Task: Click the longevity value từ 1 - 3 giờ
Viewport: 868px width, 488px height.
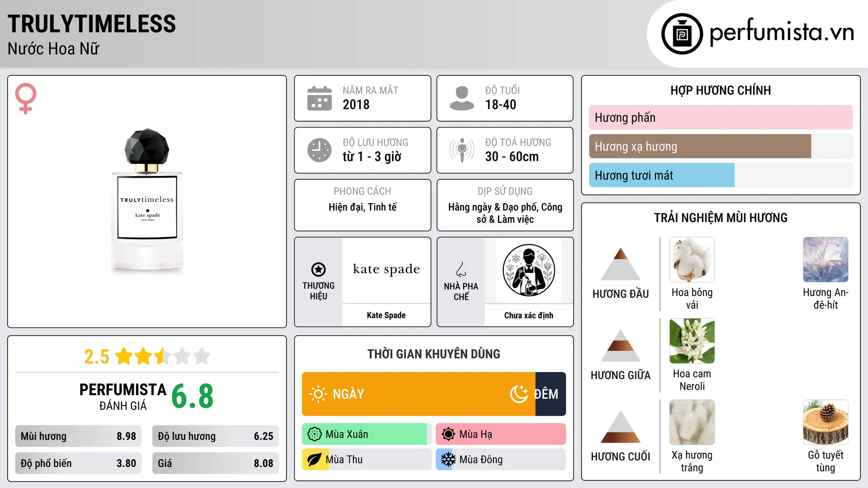Action: point(372,157)
